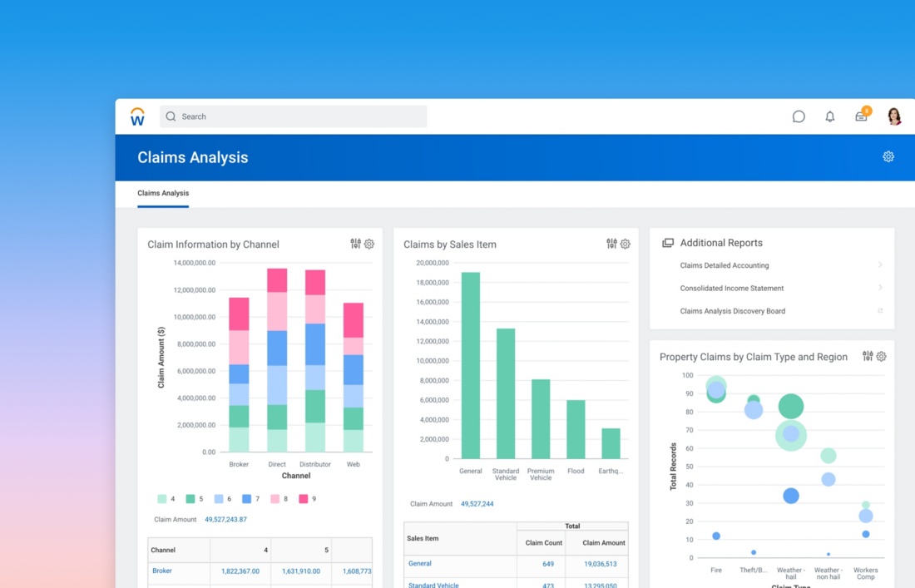Toggle legend series 4 in channel chart

tap(162, 499)
